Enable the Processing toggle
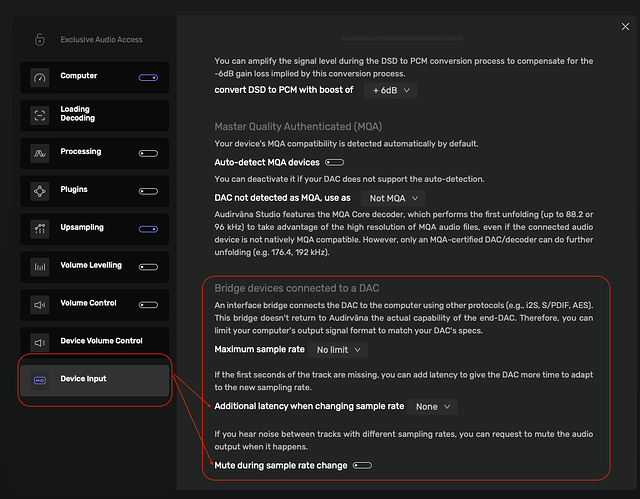The height and width of the screenshot is (499, 640). coord(148,153)
